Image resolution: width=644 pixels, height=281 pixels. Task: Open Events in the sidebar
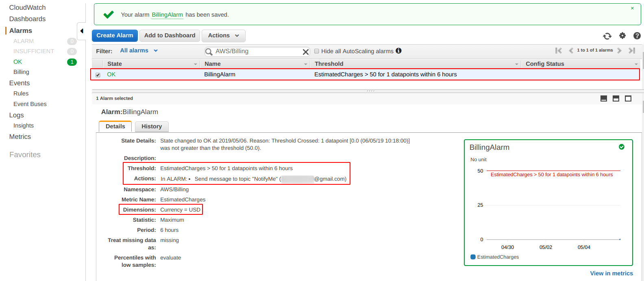click(x=20, y=83)
